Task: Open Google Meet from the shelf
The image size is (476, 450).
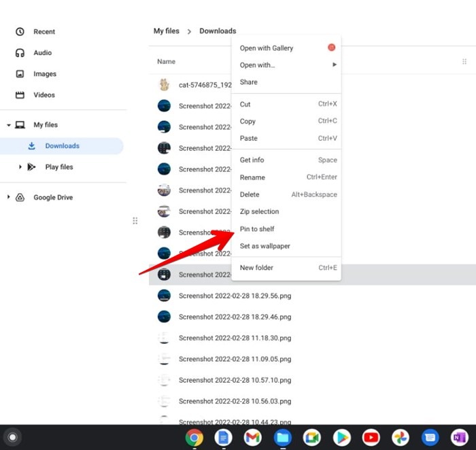Action: [x=312, y=437]
